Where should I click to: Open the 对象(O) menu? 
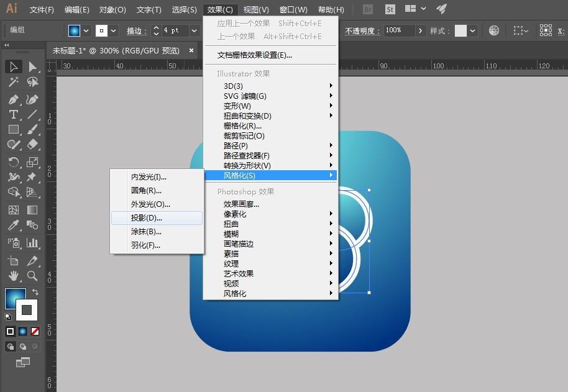coord(112,10)
